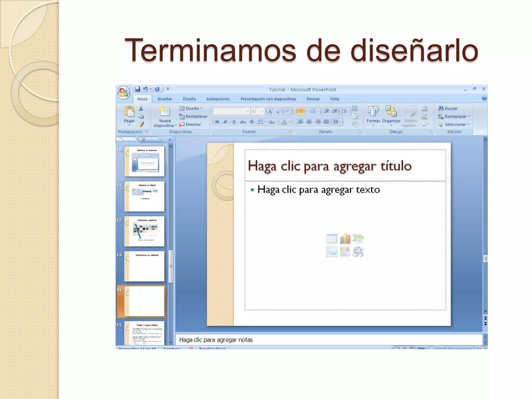Click the decrease font size icon
The image size is (532, 399).
[278, 111]
